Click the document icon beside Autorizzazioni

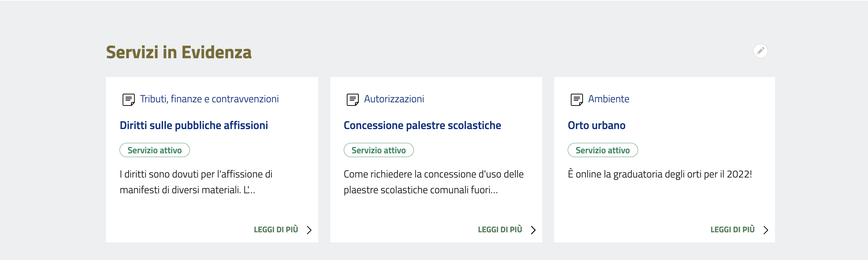[352, 99]
